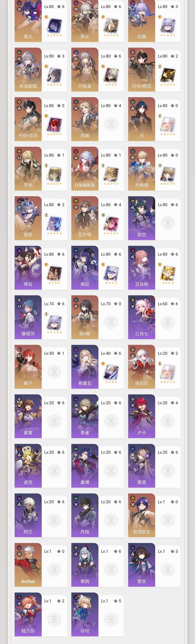Select 景元's light cone icon
The width and height of the screenshot is (195, 644).
click(x=111, y=25)
